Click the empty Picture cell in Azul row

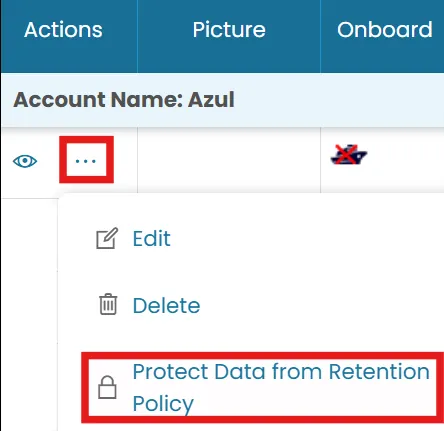click(x=229, y=160)
